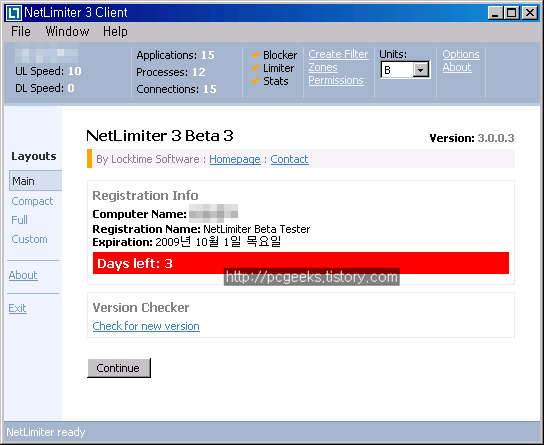
Task: Click the UL Speed value 10
Action: [x=75, y=71]
